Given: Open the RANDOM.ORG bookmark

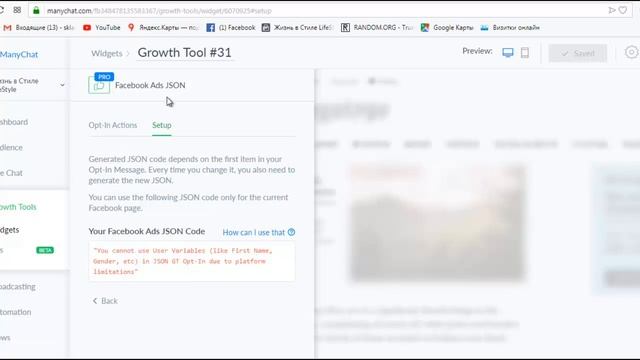Looking at the screenshot, I should pos(377,28).
